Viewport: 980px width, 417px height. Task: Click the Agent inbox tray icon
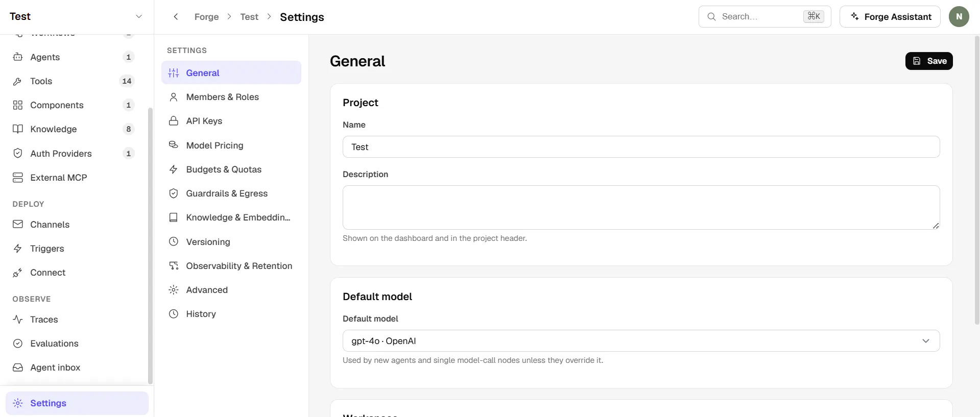18,367
